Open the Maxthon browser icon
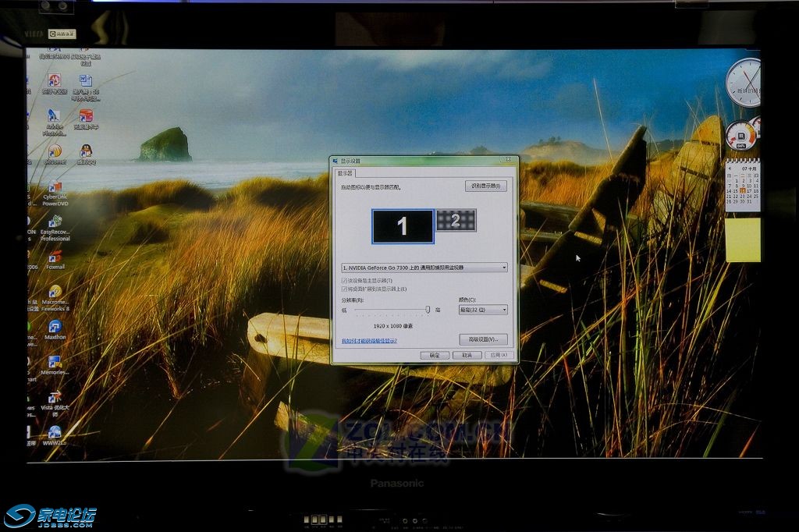Image resolution: width=799 pixels, height=532 pixels. [x=55, y=328]
